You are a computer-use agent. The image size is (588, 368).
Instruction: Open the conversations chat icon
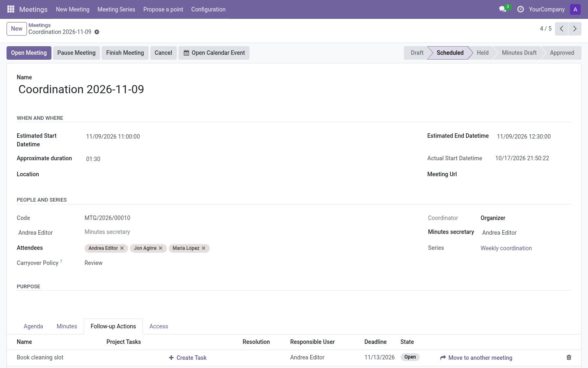tap(503, 9)
